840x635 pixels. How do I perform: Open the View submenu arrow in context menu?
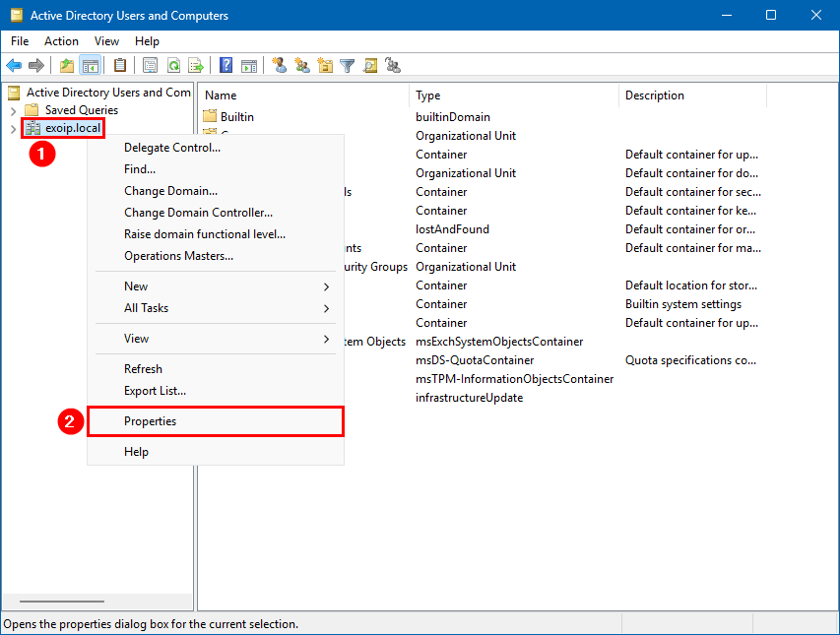(x=326, y=339)
